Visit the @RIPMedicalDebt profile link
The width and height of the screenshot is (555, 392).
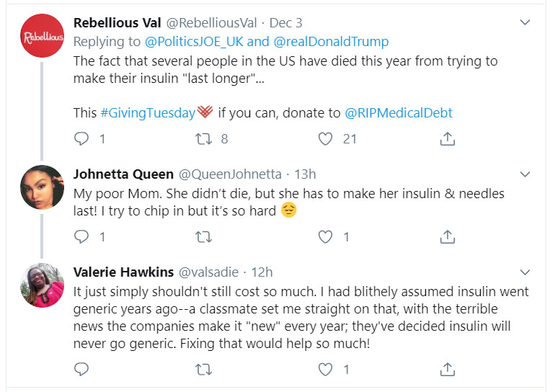point(399,112)
